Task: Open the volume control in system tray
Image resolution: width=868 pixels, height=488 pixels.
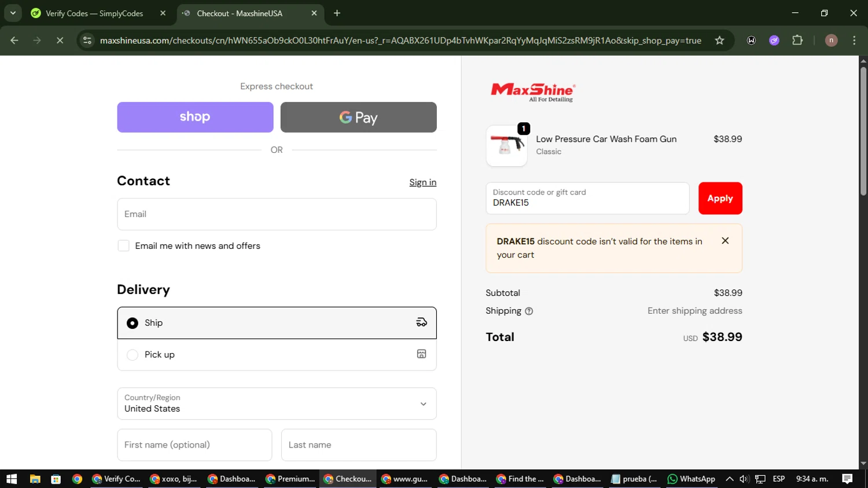Action: pos(744,479)
